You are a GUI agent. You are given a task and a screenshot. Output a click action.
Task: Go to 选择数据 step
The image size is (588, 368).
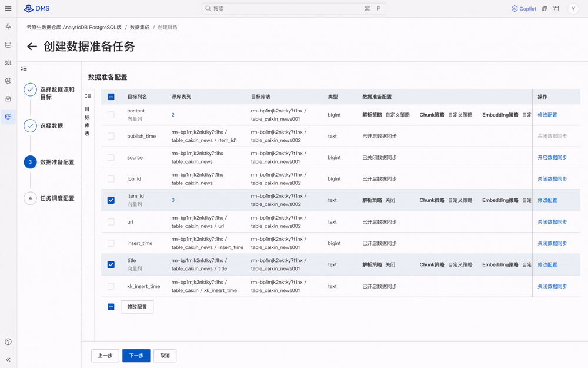(x=51, y=126)
